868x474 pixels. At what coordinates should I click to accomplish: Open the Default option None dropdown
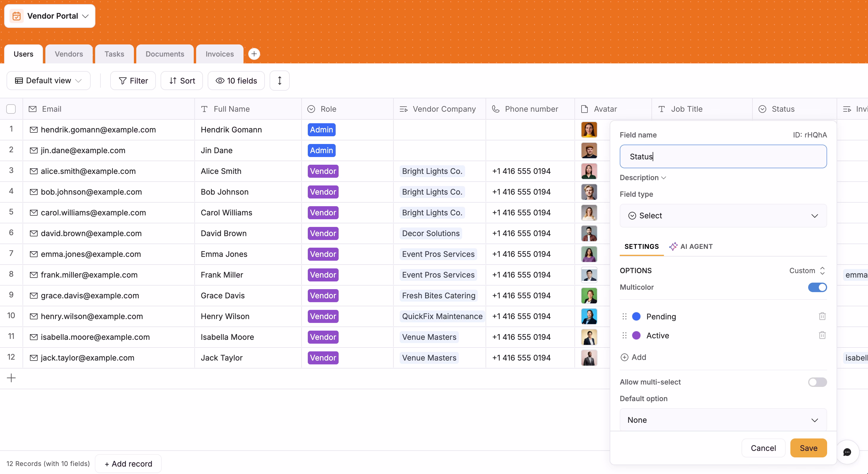[723, 420]
